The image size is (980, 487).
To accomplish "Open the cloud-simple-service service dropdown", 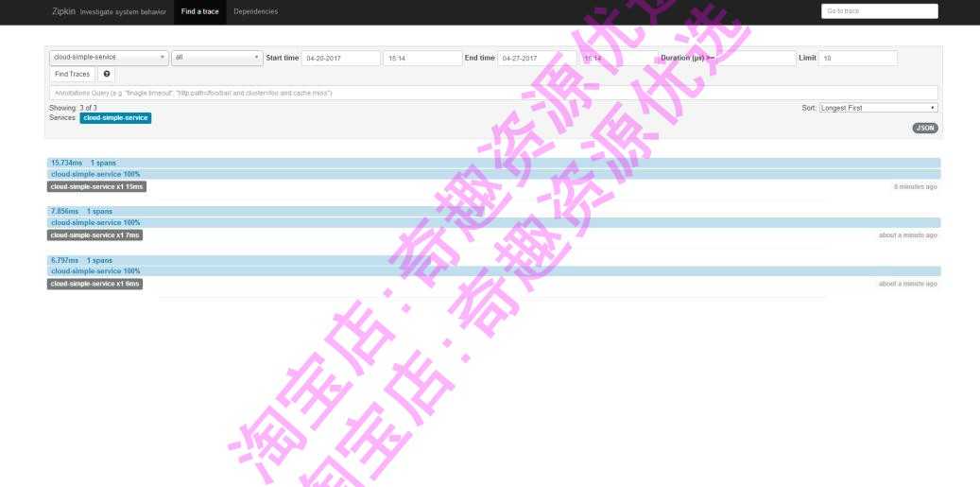I will coord(109,58).
